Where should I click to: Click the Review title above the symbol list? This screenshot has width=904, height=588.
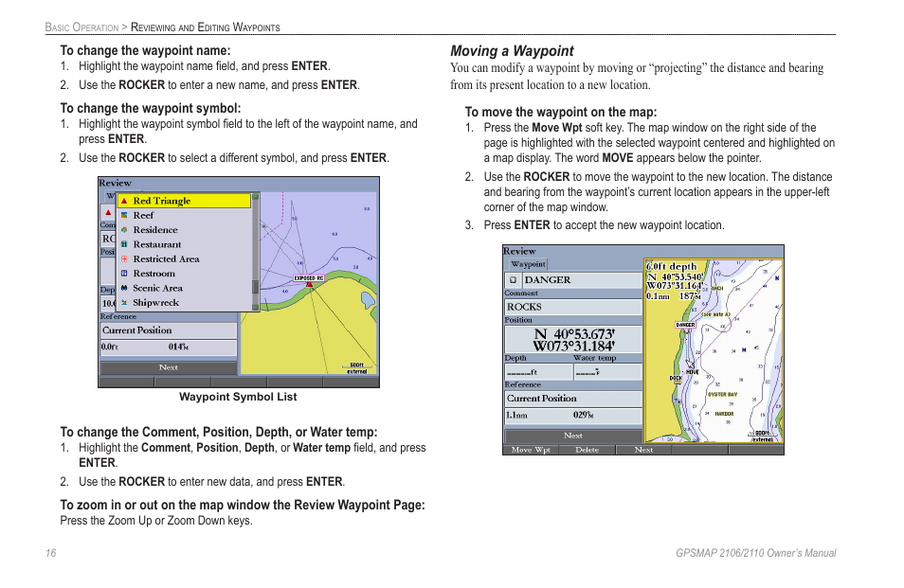[x=116, y=183]
